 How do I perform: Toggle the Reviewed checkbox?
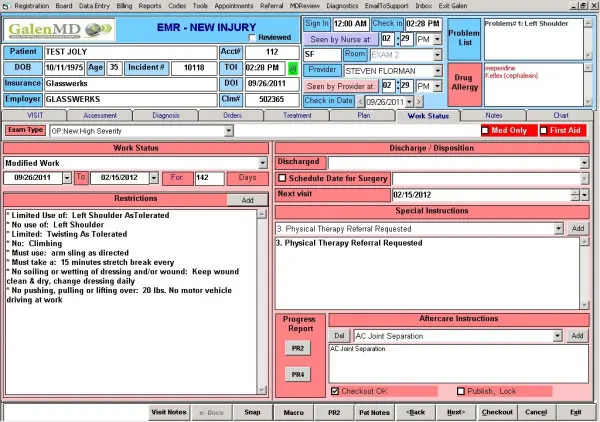(252, 37)
